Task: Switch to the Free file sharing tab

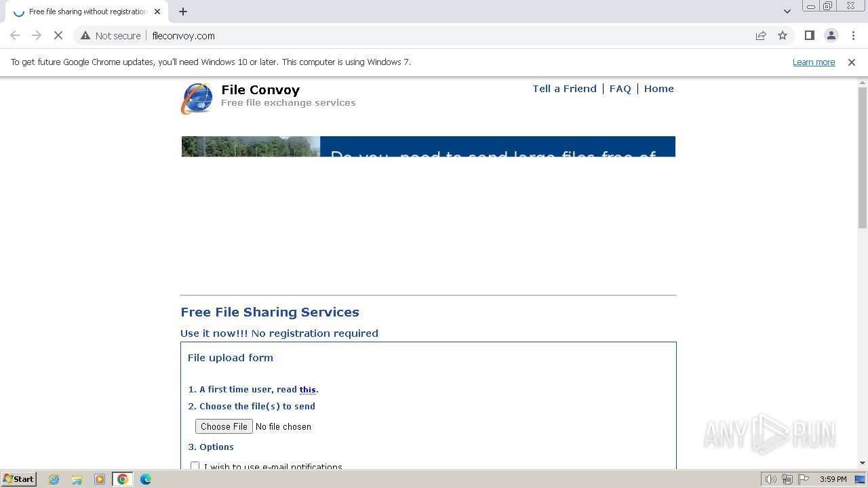Action: 87,12
